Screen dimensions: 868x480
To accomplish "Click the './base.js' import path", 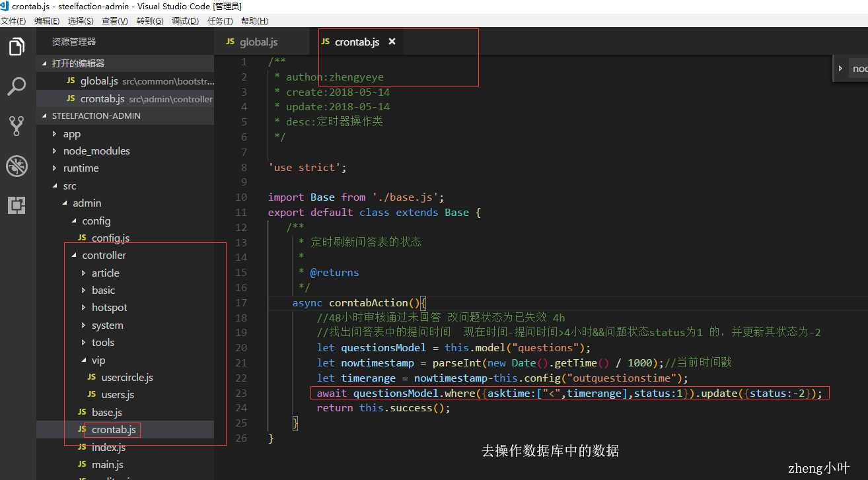I will coord(407,197).
